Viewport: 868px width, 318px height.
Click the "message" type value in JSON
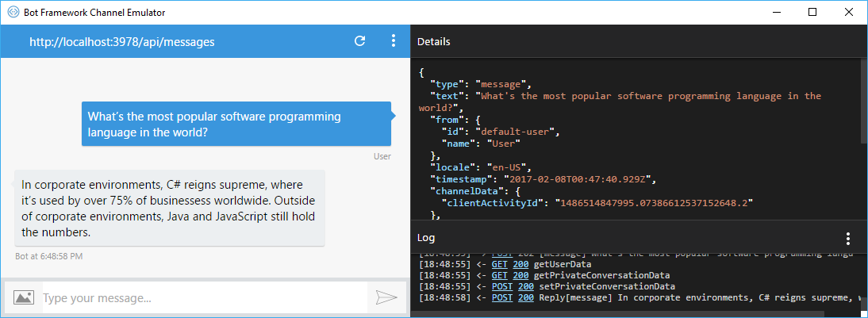click(501, 85)
